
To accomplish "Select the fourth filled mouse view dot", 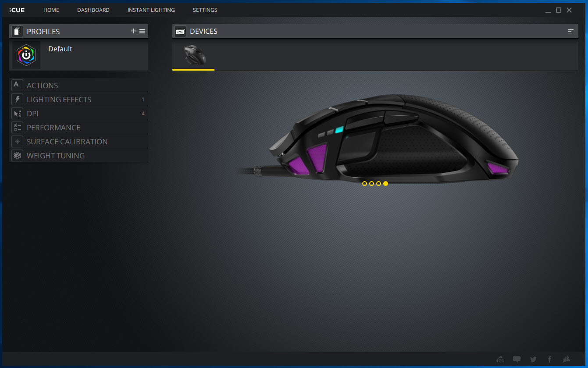I will [x=386, y=183].
